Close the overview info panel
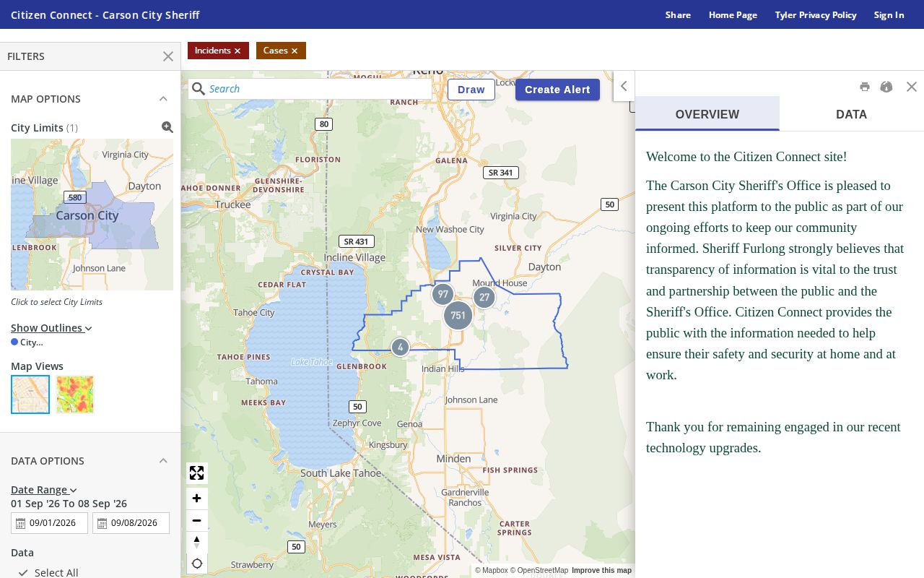The image size is (924, 578). point(912,87)
